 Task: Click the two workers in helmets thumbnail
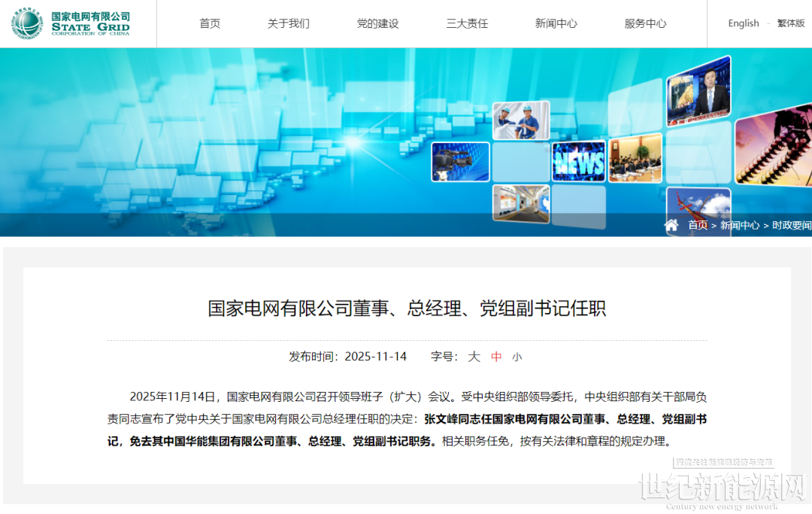521,120
